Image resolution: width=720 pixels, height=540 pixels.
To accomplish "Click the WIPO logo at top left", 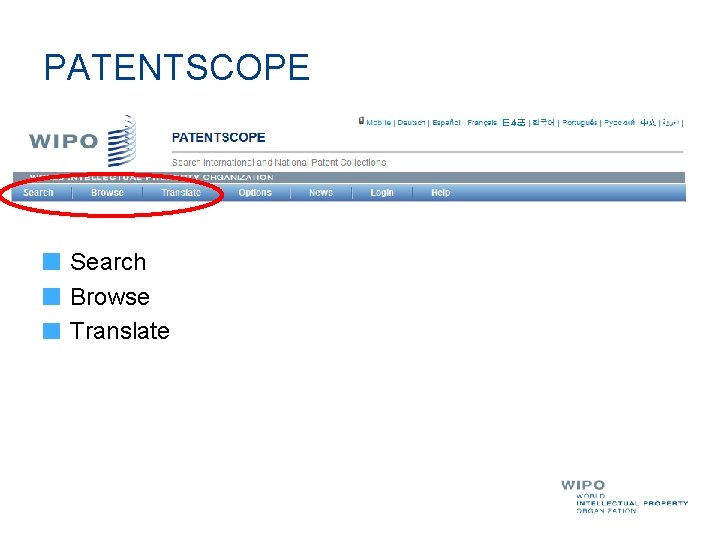I will 83,141.
